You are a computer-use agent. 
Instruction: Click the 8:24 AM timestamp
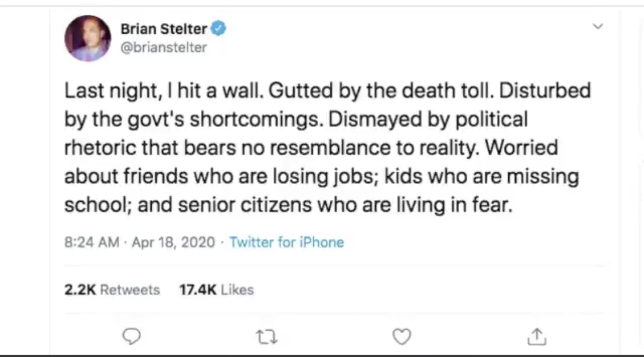tap(92, 242)
